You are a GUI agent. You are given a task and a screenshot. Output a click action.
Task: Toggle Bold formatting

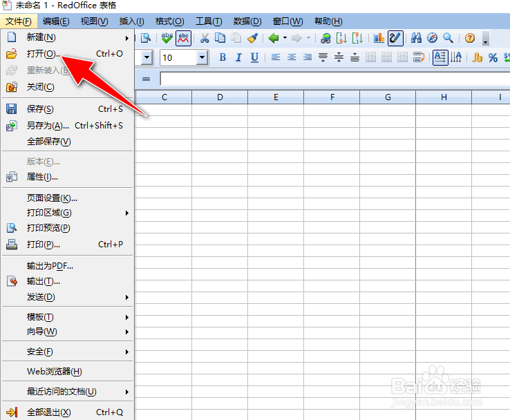(x=223, y=57)
